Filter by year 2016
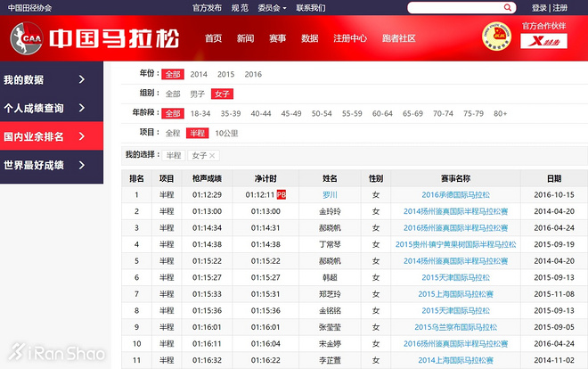588x369 pixels. (253, 74)
